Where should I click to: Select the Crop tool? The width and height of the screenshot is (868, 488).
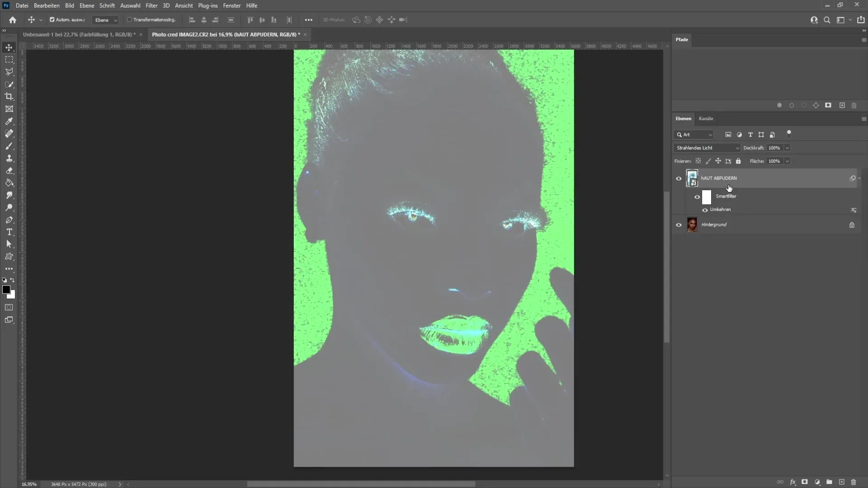pos(9,97)
